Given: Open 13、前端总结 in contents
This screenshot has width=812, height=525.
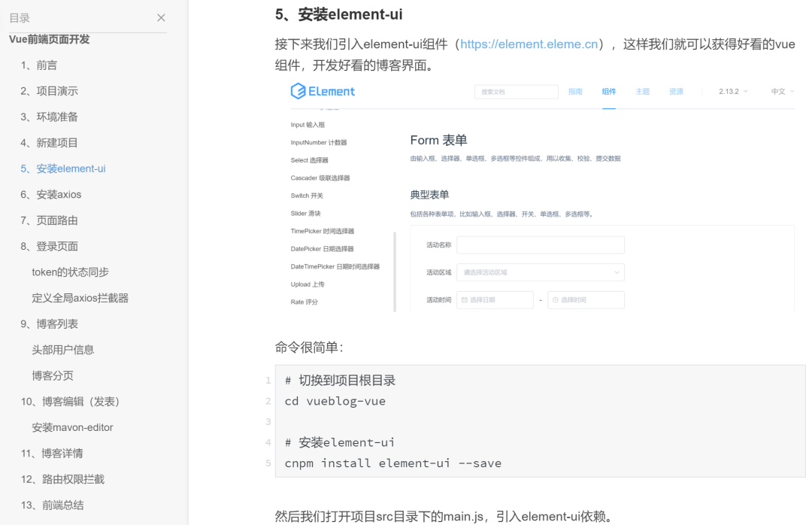Looking at the screenshot, I should tap(52, 506).
